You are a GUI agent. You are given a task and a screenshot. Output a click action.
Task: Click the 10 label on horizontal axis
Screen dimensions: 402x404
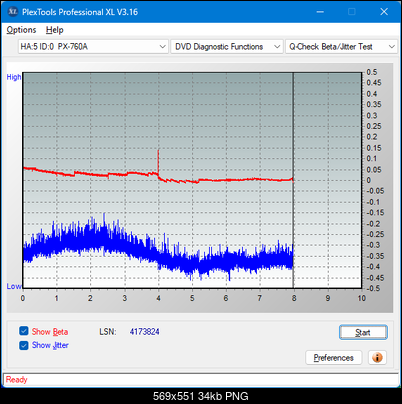pyautogui.click(x=362, y=298)
